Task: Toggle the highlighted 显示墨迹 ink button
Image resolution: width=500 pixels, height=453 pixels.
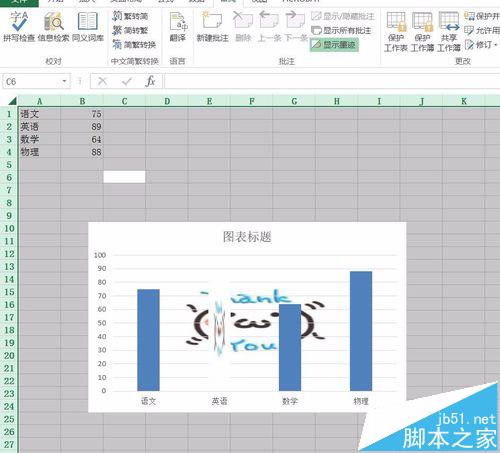Action: point(334,44)
